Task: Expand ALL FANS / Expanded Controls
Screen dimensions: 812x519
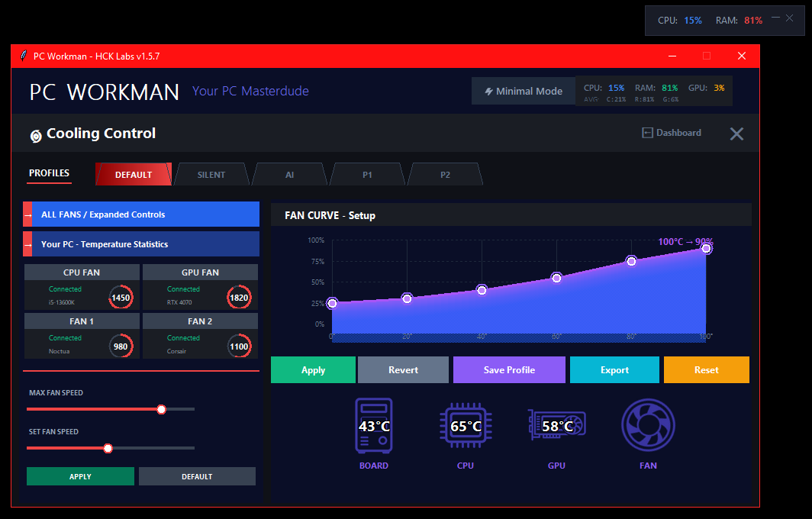Action: pyautogui.click(x=141, y=214)
